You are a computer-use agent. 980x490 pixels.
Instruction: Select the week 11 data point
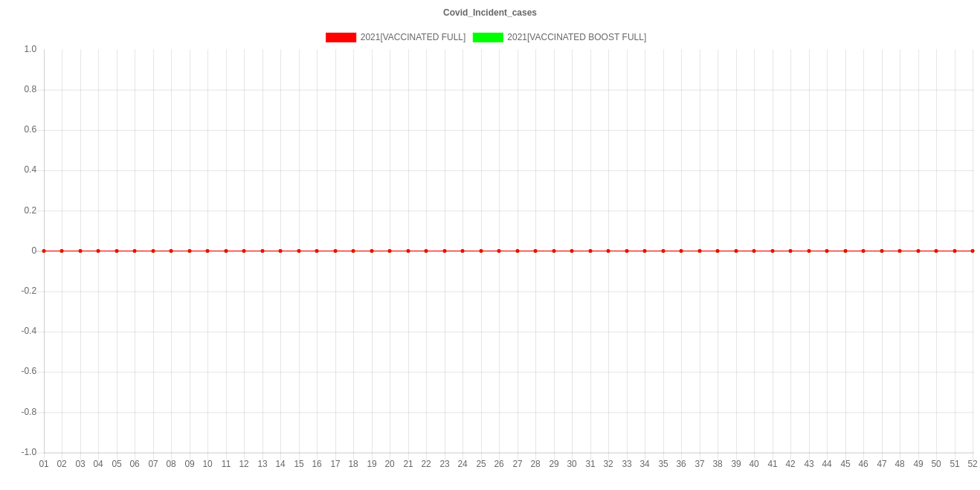click(x=226, y=251)
